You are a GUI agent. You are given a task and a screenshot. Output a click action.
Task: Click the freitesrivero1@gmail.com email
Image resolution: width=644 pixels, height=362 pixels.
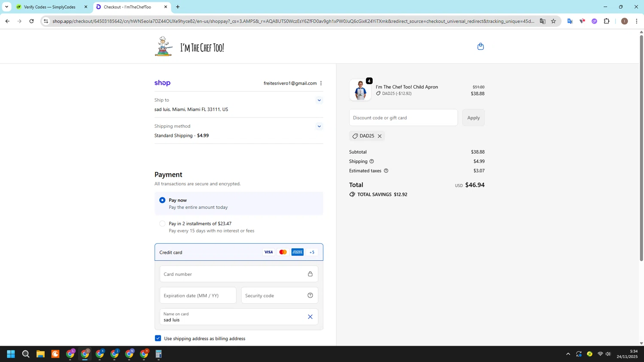click(x=290, y=83)
